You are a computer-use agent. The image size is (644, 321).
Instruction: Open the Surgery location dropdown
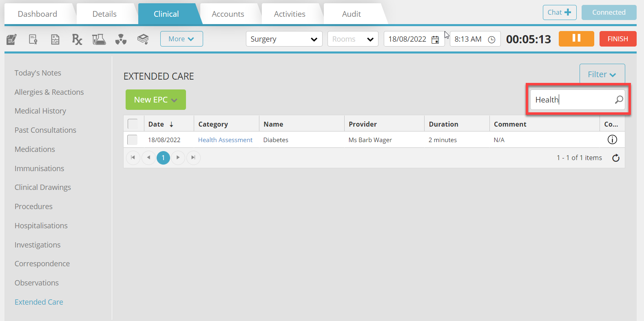click(284, 39)
